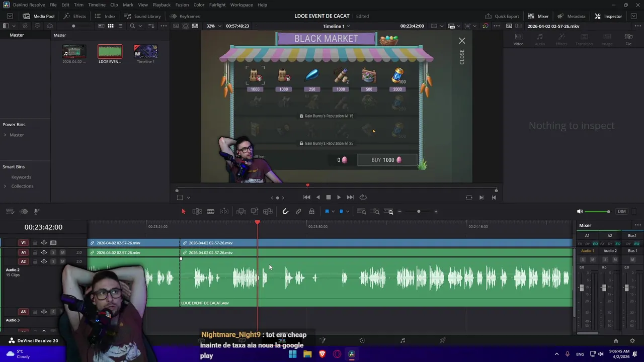Open the Index panel
Viewport: 644px width, 362px height.
tap(105, 16)
